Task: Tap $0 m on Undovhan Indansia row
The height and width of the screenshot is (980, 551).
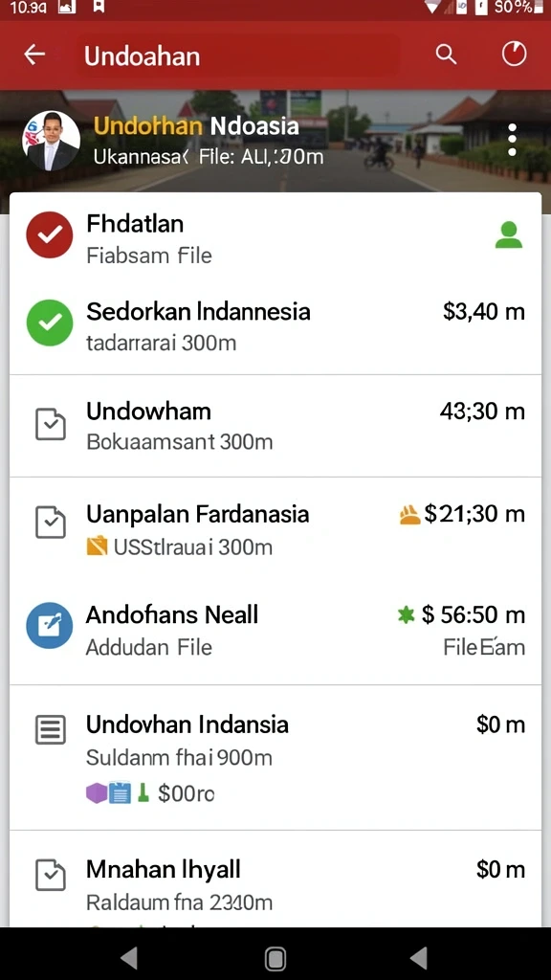Action: tap(500, 724)
